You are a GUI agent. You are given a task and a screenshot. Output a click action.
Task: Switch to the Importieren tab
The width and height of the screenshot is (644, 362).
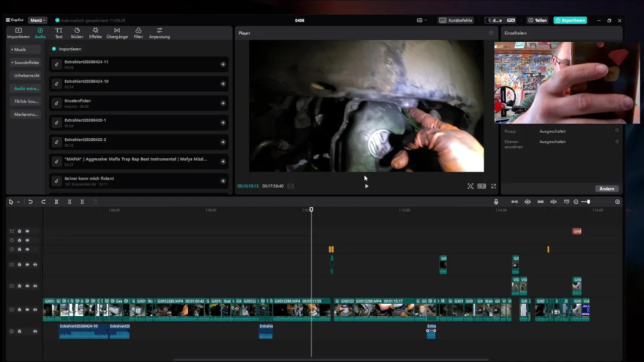18,33
